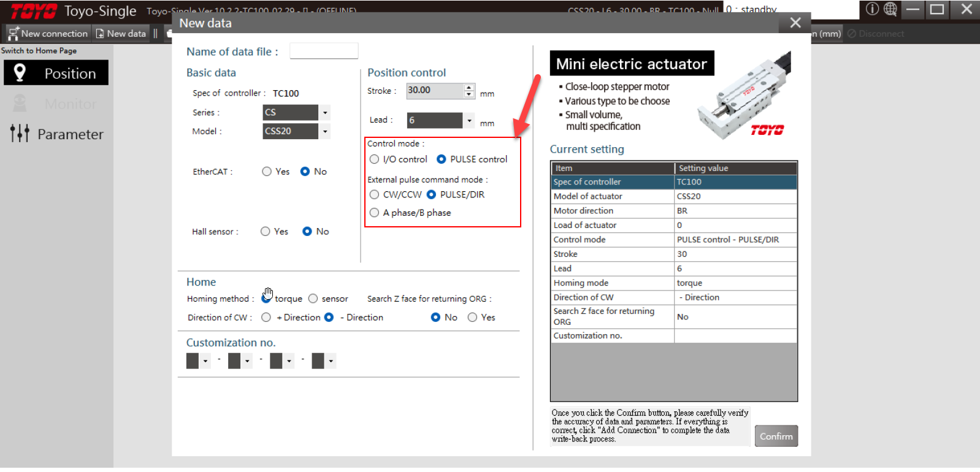The width and height of the screenshot is (980, 472).
Task: Click Setting value column header
Action: (x=736, y=168)
